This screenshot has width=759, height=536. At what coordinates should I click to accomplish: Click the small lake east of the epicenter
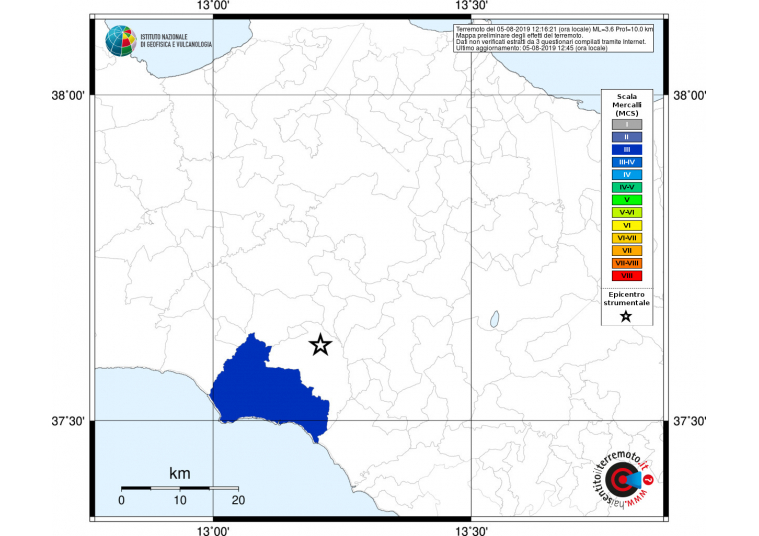point(495,320)
